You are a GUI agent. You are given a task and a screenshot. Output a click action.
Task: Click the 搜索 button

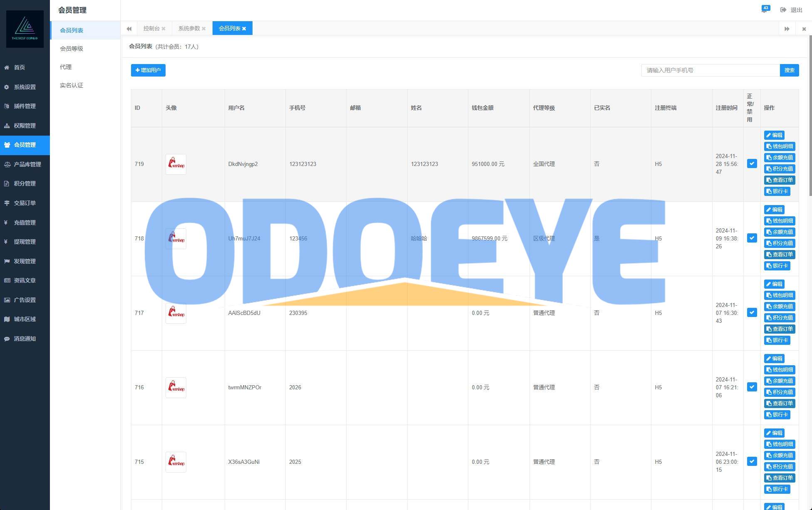[789, 70]
